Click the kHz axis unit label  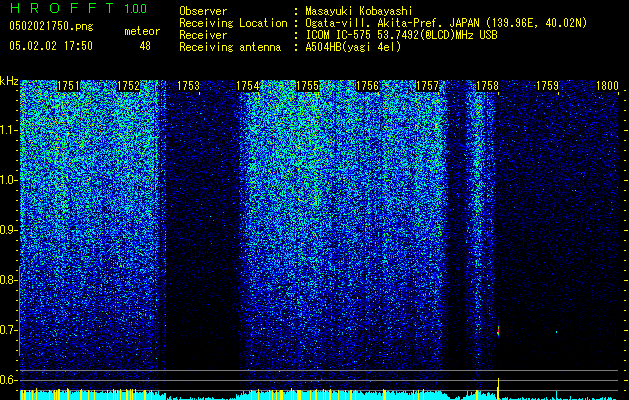click(x=9, y=81)
